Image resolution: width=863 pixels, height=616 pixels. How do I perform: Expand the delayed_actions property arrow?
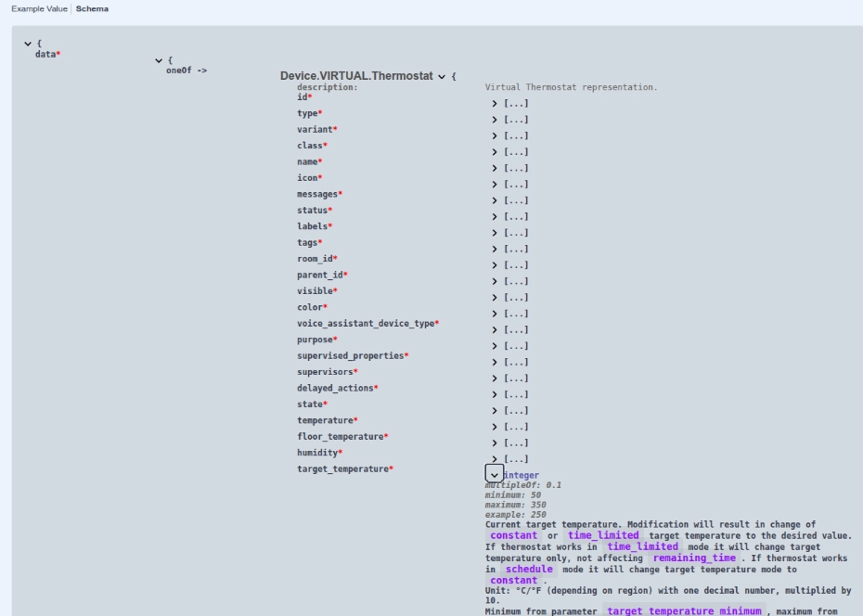pos(495,394)
